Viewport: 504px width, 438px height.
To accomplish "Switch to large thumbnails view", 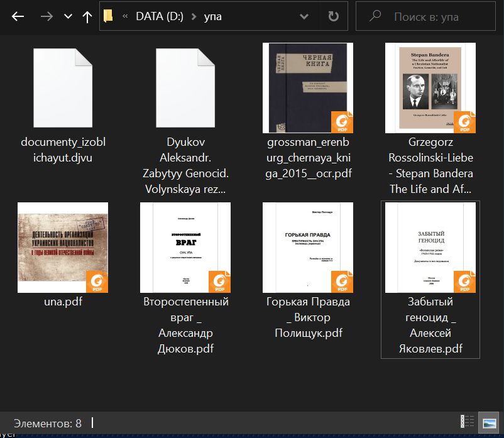I will [489, 422].
